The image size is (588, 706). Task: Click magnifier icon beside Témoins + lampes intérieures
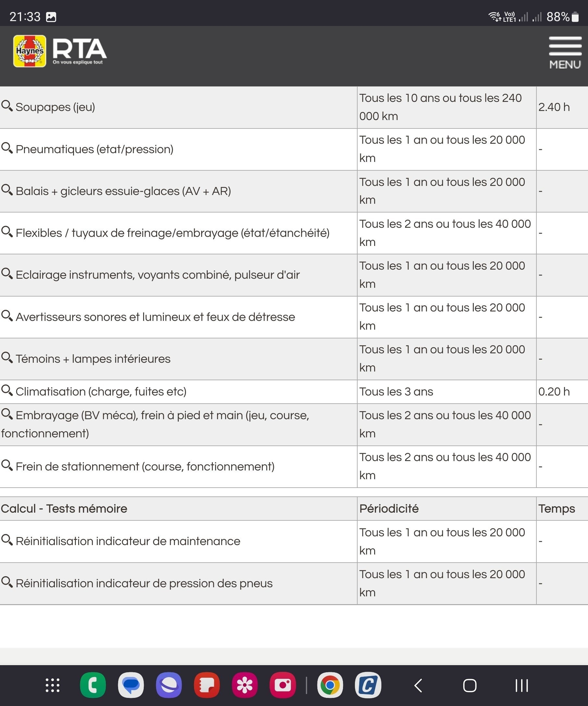pyautogui.click(x=7, y=358)
